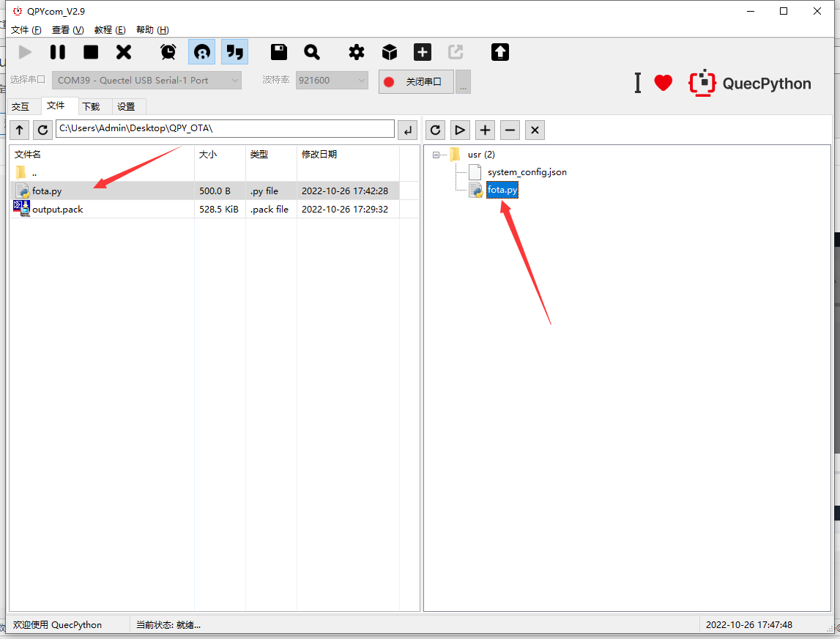This screenshot has width=840, height=639.
Task: Click the alarm clock toolbar icon
Action: (x=168, y=52)
